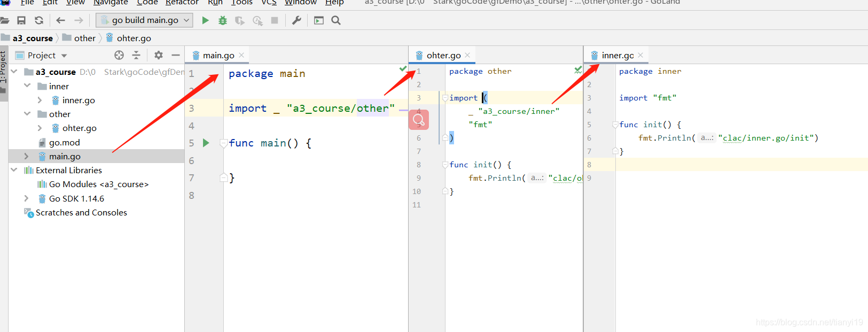868x332 pixels.
Task: Run with coverage icon
Action: [x=240, y=20]
